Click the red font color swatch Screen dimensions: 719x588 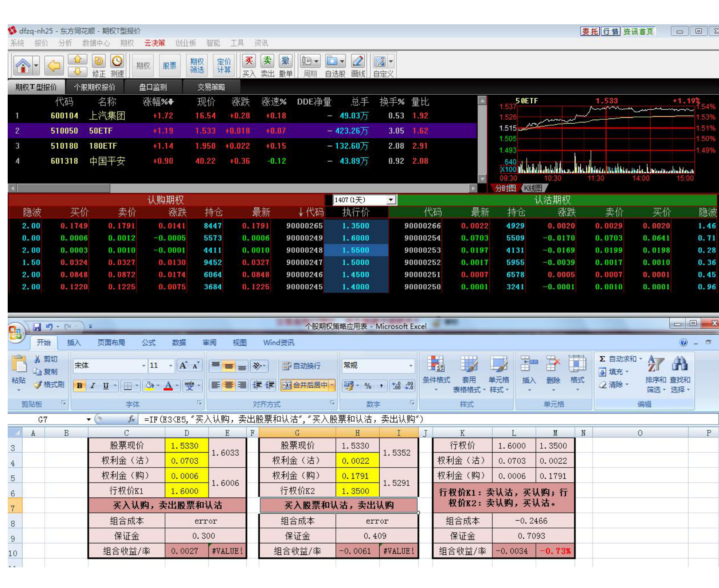[168, 386]
